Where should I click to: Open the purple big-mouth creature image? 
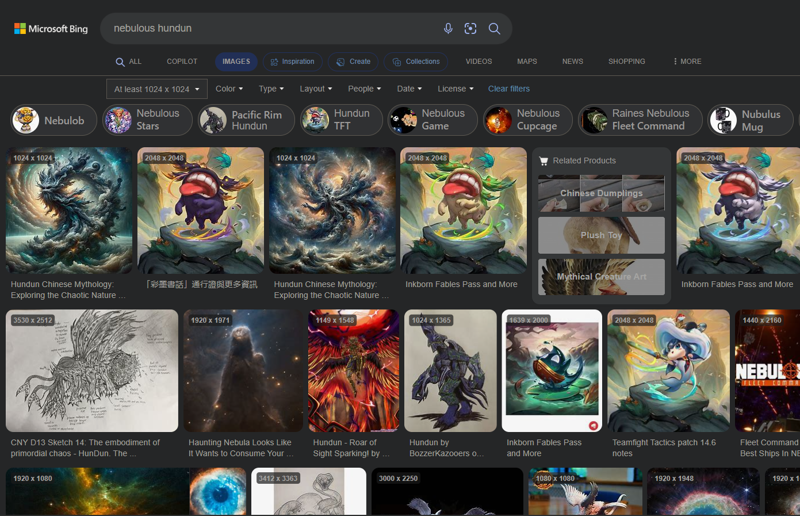click(201, 210)
